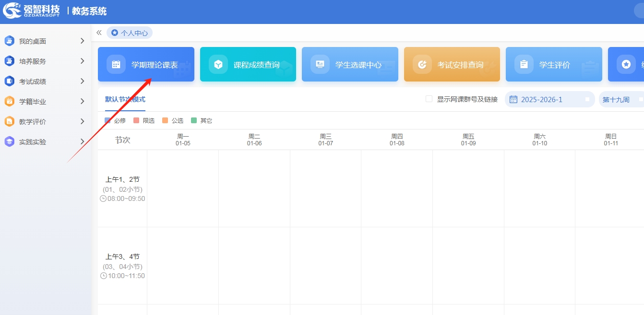This screenshot has width=644, height=315.
Task: Open the 2025-2026-1 semester dropdown
Action: click(x=549, y=100)
